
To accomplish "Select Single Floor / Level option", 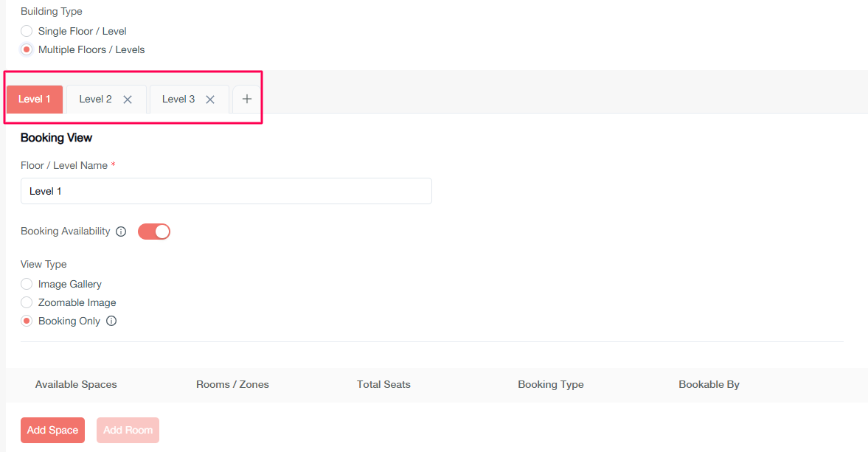I will [x=27, y=31].
